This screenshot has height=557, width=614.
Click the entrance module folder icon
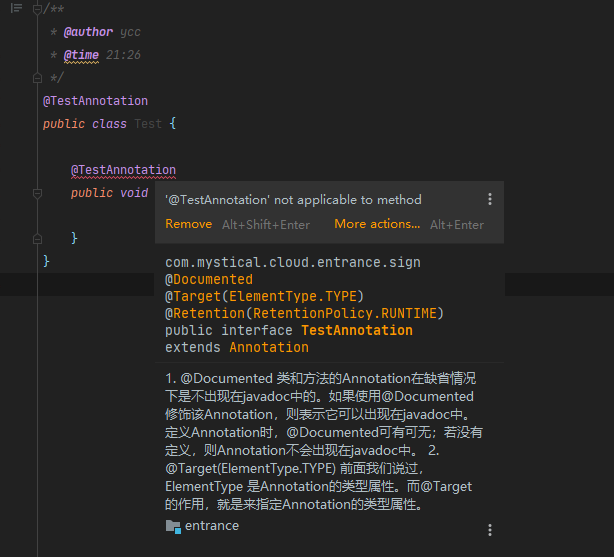pyautogui.click(x=173, y=526)
